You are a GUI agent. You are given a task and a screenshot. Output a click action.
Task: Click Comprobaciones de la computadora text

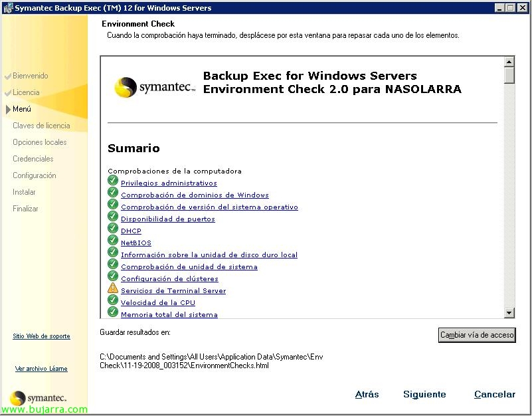(x=175, y=171)
